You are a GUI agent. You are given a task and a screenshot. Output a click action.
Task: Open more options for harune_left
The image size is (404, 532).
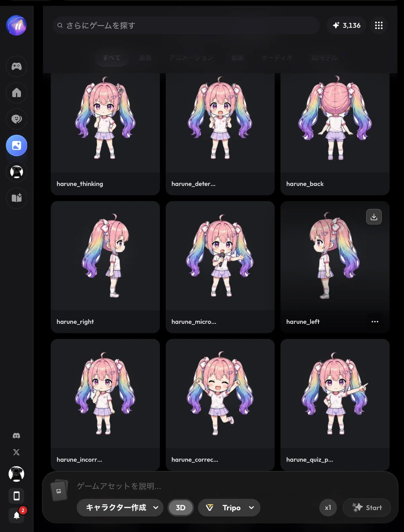(x=375, y=322)
